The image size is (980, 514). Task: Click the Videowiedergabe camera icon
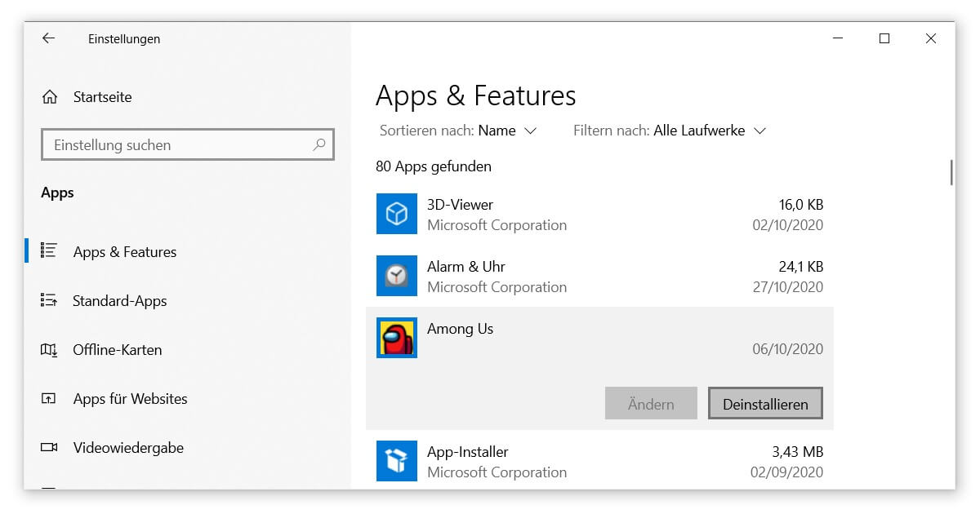[49, 448]
